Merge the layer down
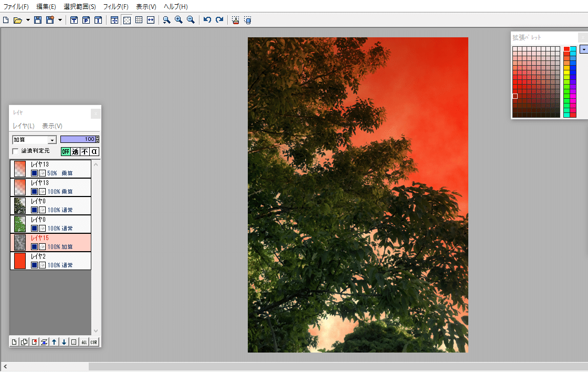The height and width of the screenshot is (372, 588). point(44,342)
